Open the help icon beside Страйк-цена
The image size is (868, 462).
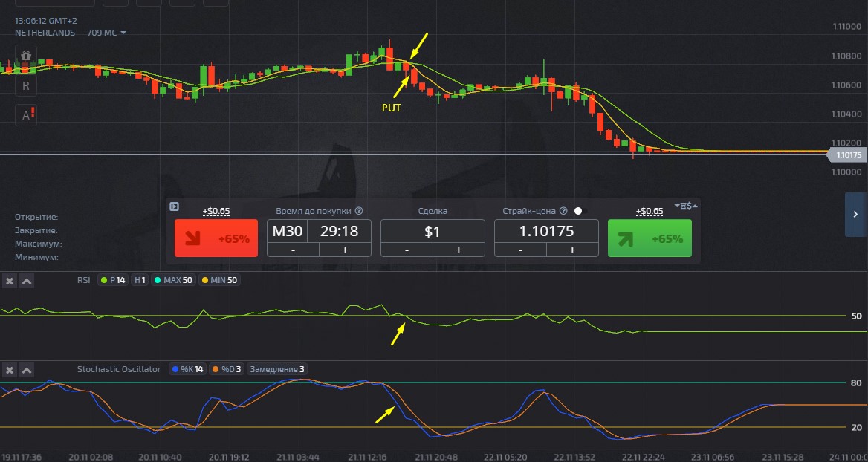[563, 211]
